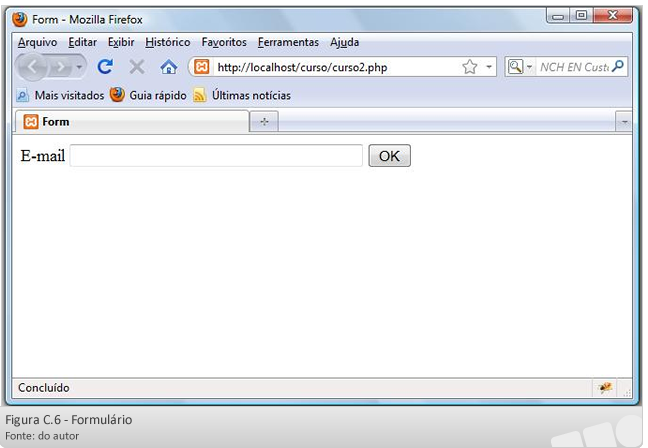Screen dimensions: 648x448
Task: Open the address bar history dropdown arrow
Action: 489,67
